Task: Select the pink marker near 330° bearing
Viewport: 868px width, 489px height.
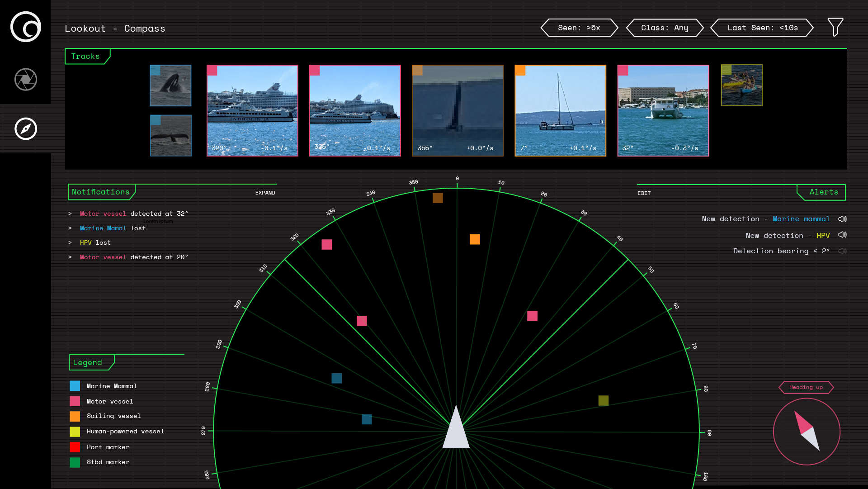Action: tap(327, 245)
